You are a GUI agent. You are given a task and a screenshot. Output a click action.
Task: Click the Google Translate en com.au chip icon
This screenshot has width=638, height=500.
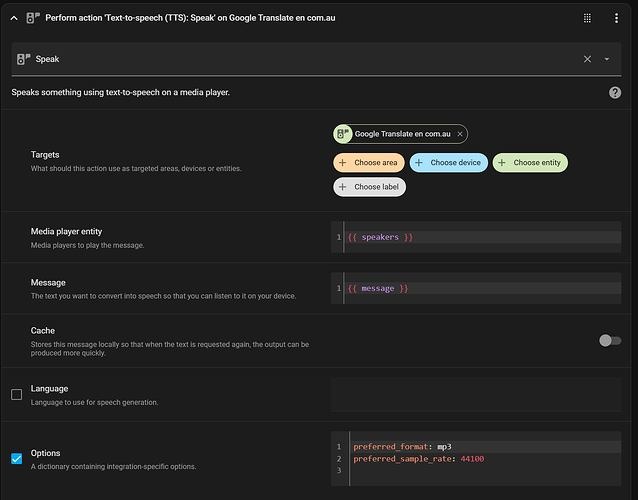point(343,134)
